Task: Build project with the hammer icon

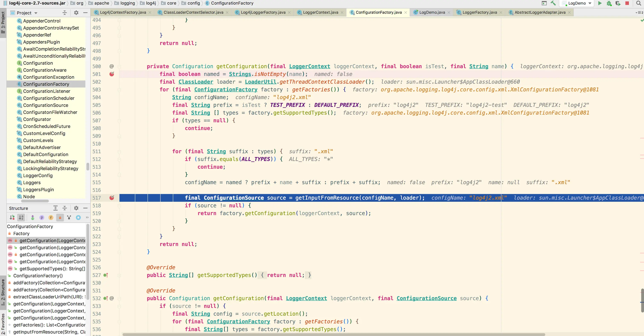Action: [x=553, y=3]
